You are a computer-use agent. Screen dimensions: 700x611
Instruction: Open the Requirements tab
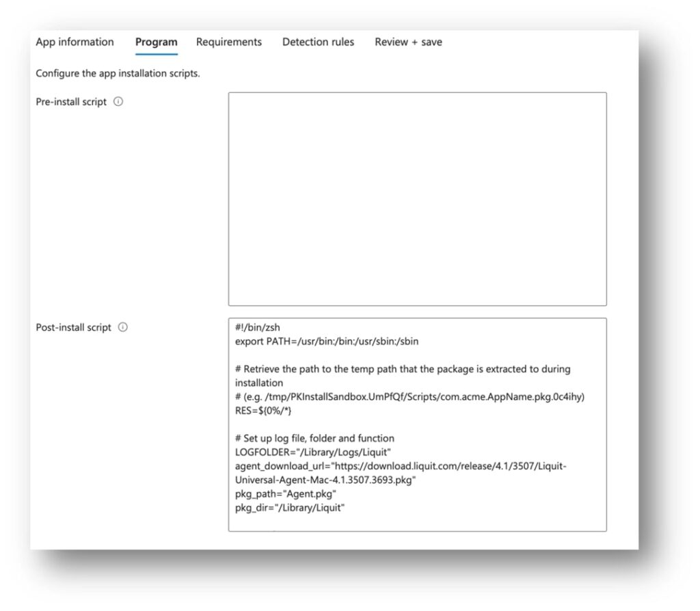coord(229,42)
